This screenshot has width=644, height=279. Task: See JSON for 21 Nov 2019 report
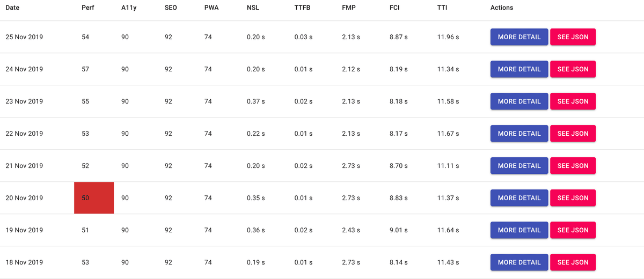coord(573,166)
